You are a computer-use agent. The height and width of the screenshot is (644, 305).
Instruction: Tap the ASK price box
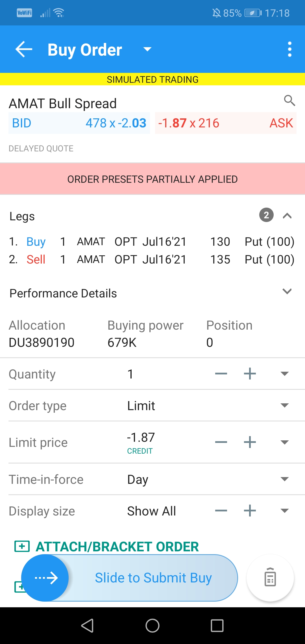click(226, 123)
